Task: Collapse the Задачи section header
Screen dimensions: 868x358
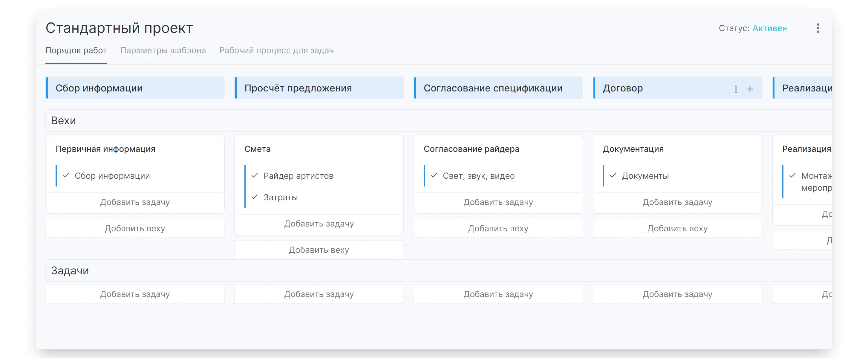Action: click(70, 271)
